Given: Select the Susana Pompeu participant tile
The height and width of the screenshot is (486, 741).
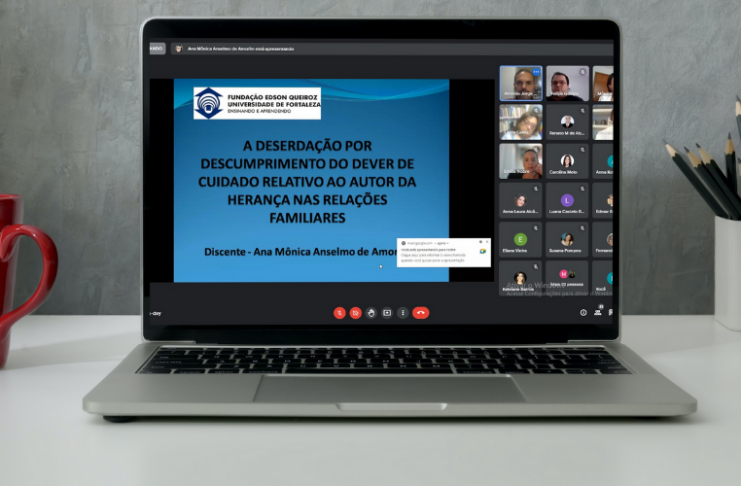Looking at the screenshot, I should [x=567, y=240].
